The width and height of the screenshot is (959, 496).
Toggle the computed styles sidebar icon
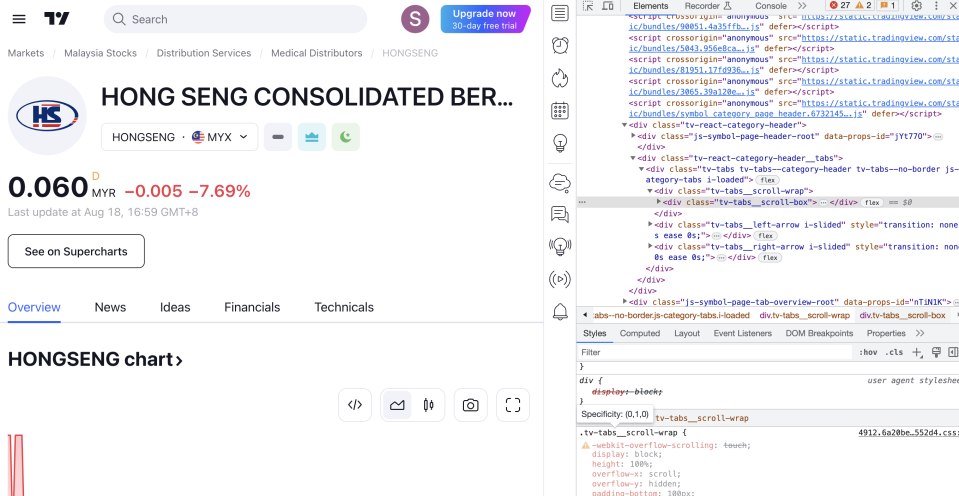[x=953, y=352]
